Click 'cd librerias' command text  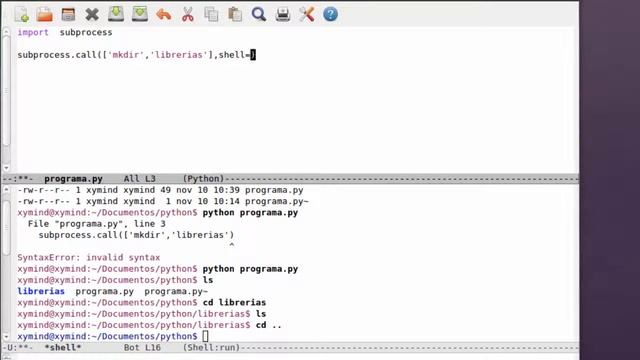(x=234, y=302)
